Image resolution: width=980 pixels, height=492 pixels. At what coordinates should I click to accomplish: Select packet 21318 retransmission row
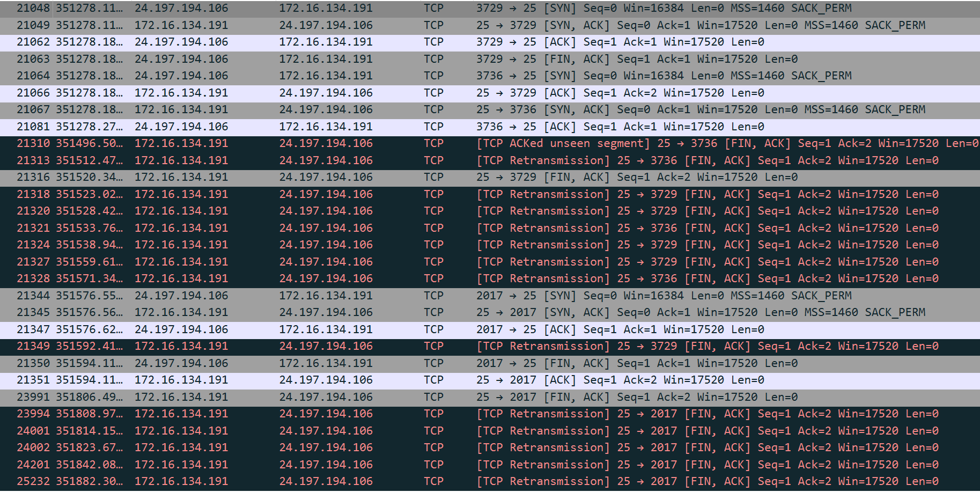490,194
